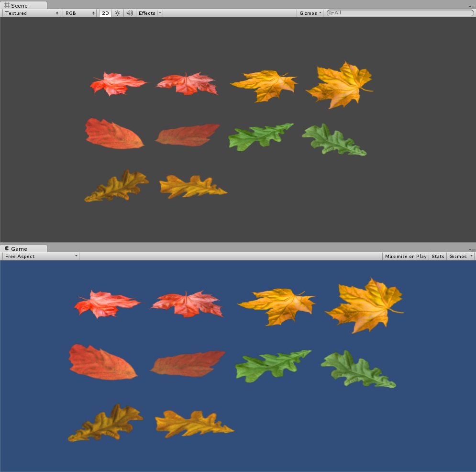The height and width of the screenshot is (472, 476).
Task: Enable Maximize on Play
Action: point(406,256)
